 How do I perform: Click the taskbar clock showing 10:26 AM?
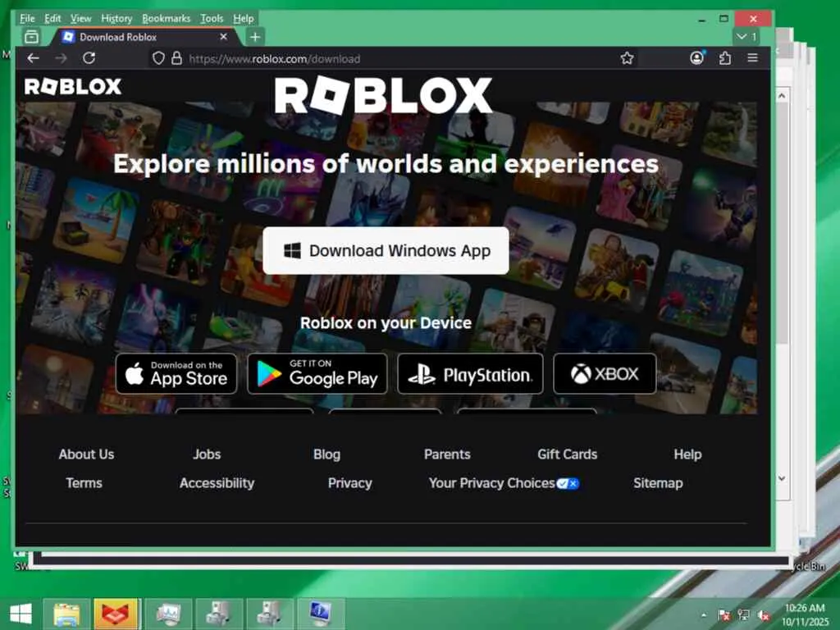805,614
